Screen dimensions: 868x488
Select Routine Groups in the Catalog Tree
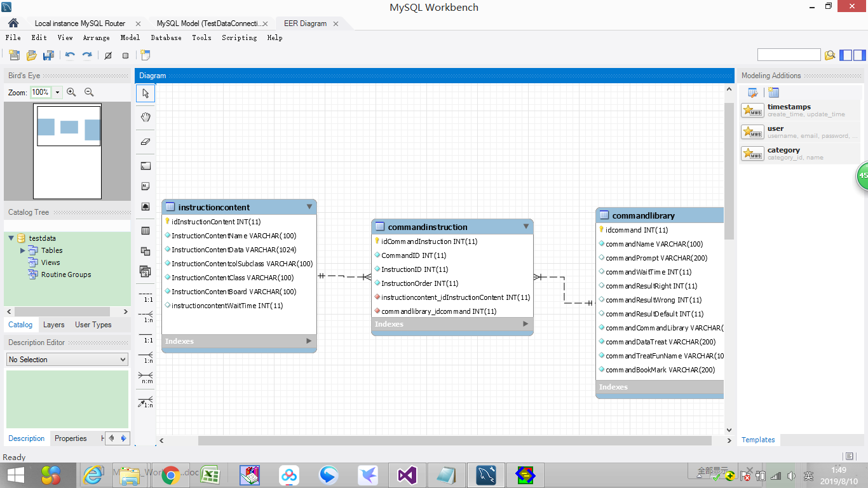pos(66,274)
